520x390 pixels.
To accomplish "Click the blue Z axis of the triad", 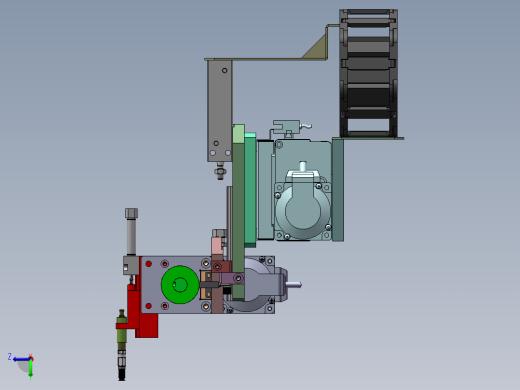I will pyautogui.click(x=21, y=359).
